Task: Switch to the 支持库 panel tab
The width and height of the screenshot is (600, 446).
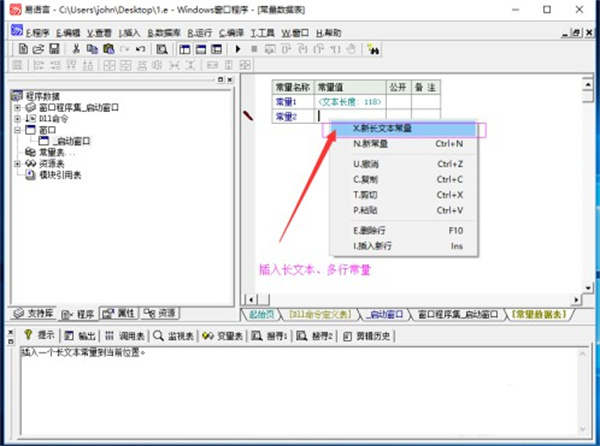Action: tap(33, 314)
